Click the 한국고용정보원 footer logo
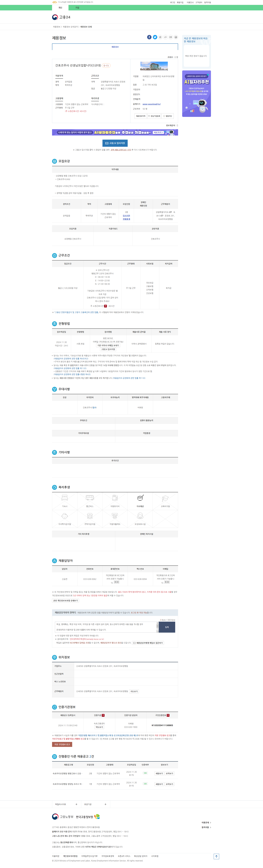The height and width of the screenshot is (868, 263). [x=88, y=816]
